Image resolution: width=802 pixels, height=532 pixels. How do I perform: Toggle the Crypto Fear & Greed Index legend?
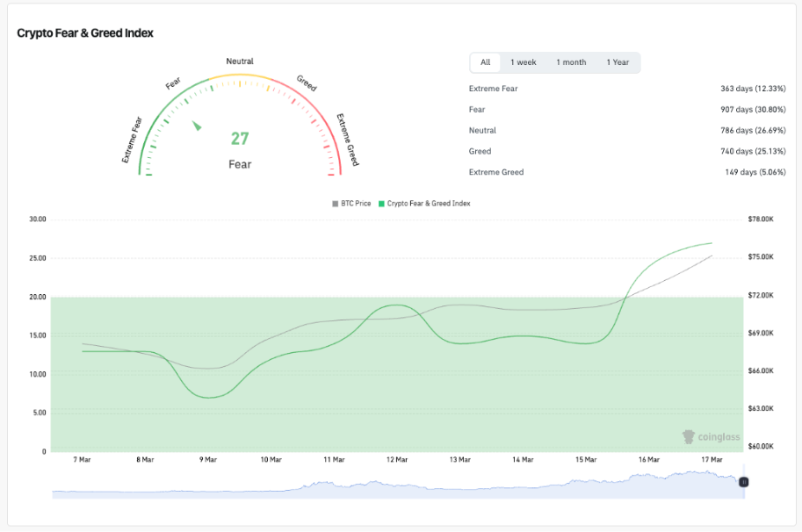(424, 204)
